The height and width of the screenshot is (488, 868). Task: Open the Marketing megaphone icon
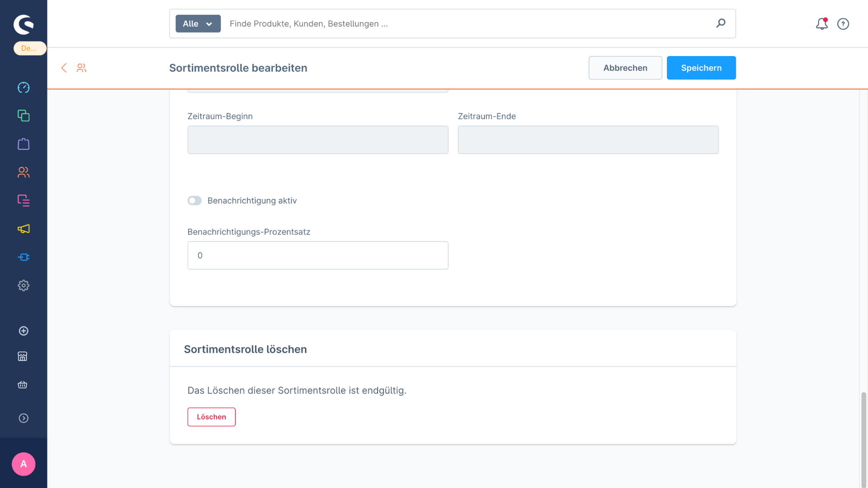click(x=24, y=229)
